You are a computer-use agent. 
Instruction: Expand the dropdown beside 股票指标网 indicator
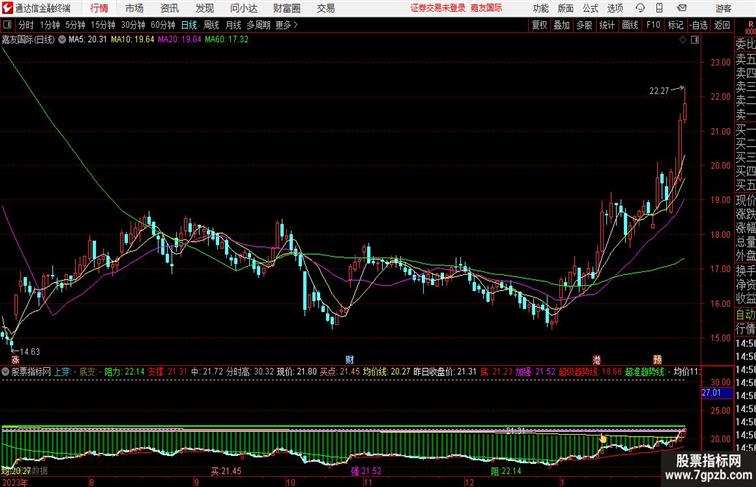[5, 372]
